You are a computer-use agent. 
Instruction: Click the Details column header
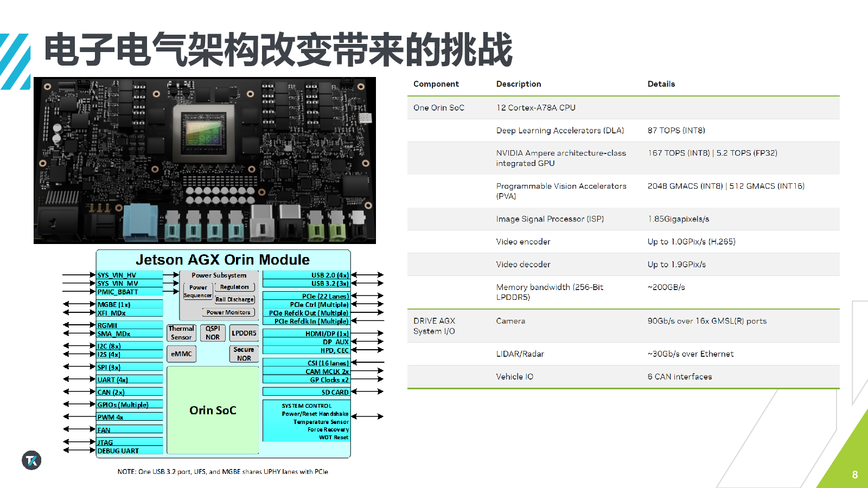pyautogui.click(x=661, y=84)
